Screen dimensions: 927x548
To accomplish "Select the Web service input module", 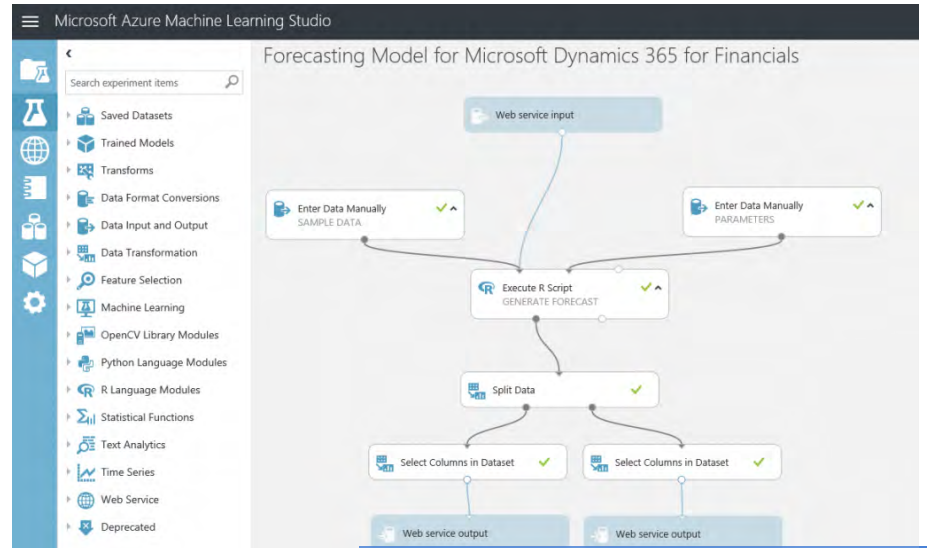I will click(562, 115).
